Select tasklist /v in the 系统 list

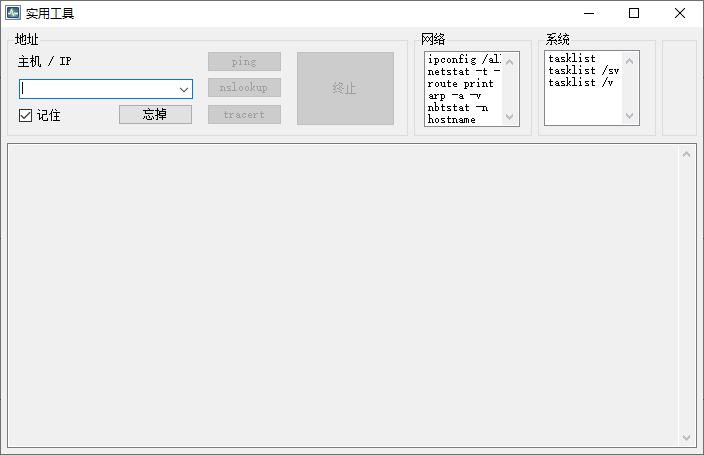pos(584,82)
